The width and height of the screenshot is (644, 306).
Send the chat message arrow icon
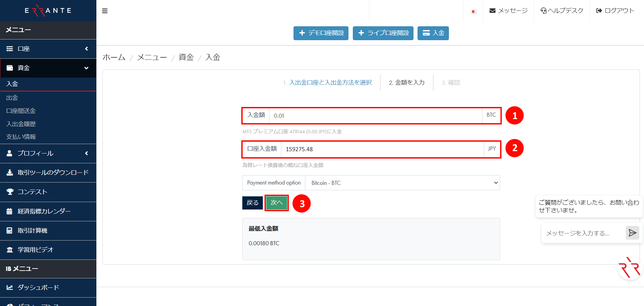point(632,233)
